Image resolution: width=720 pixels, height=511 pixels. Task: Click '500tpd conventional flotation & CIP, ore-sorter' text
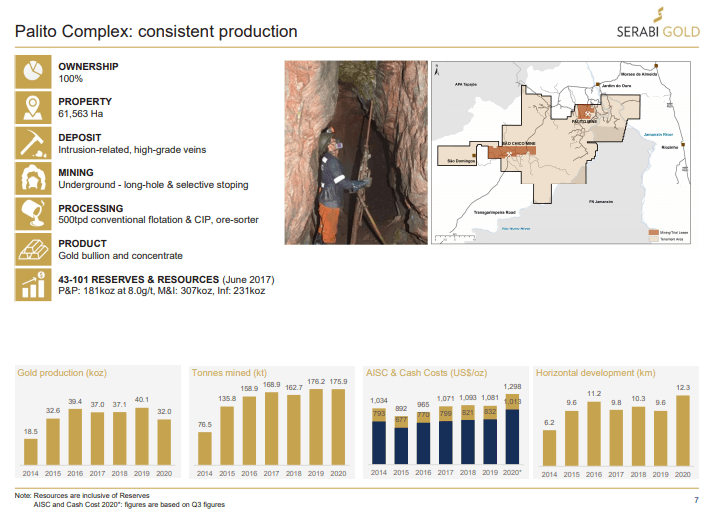tap(158, 220)
